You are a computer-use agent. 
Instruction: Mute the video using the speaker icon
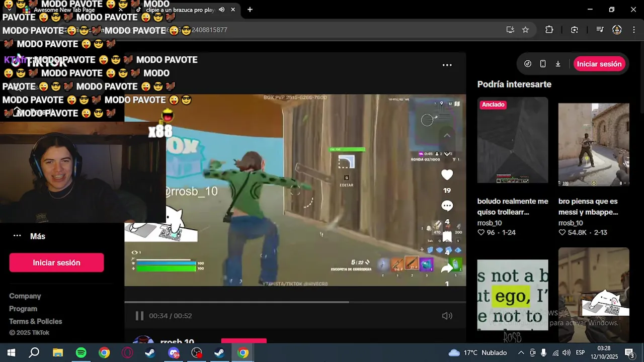[447, 316]
